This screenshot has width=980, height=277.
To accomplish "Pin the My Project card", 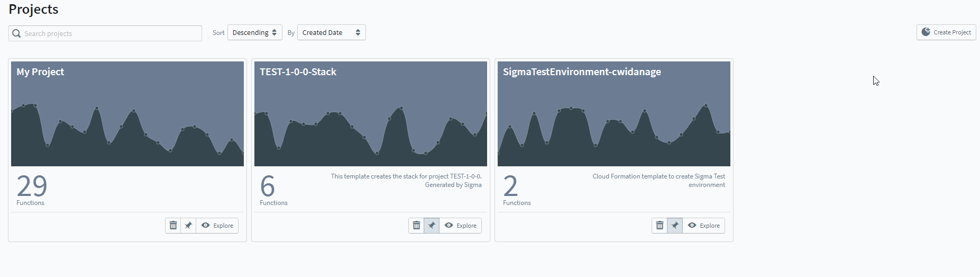I will pyautogui.click(x=188, y=226).
